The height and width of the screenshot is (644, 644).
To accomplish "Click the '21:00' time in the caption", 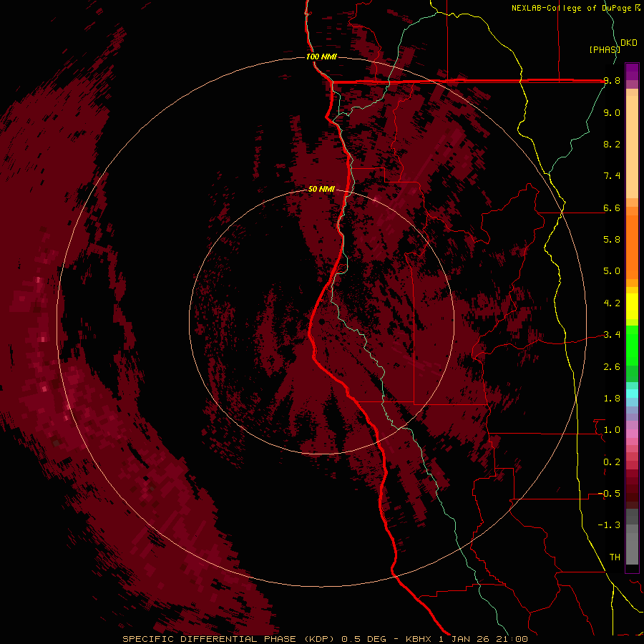I will point(512,639).
